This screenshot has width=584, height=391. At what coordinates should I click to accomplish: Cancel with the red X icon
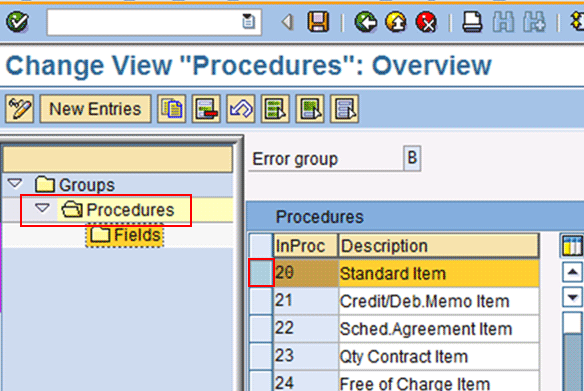(x=426, y=22)
